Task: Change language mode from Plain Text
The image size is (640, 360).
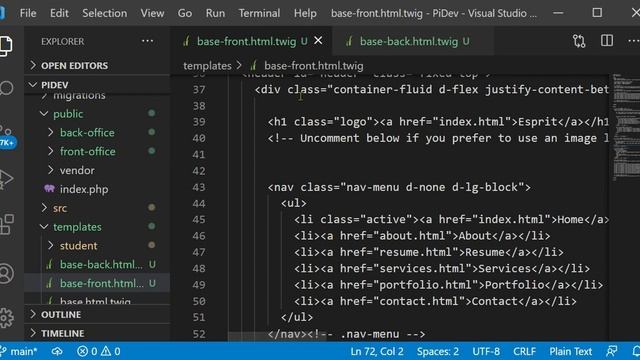Action: coord(570,351)
